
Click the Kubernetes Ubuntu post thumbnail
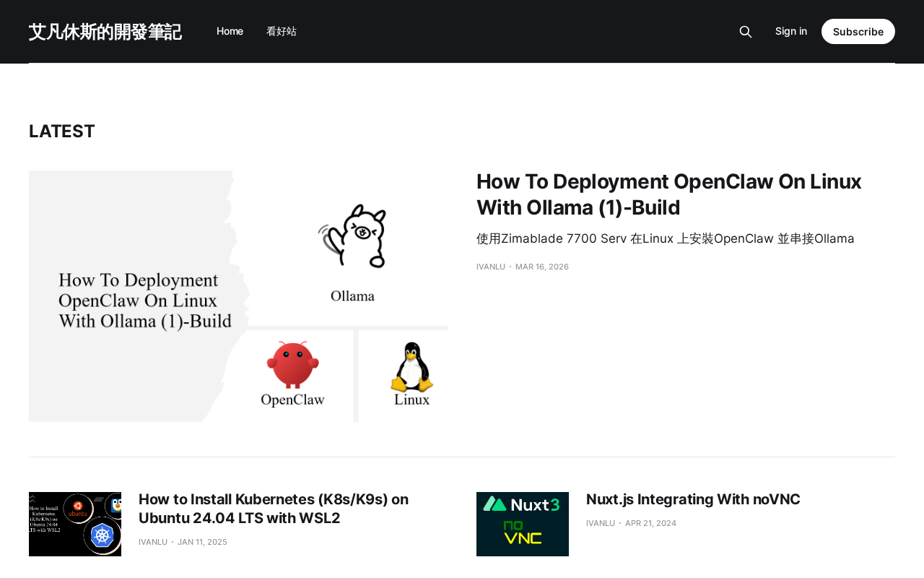click(75, 524)
